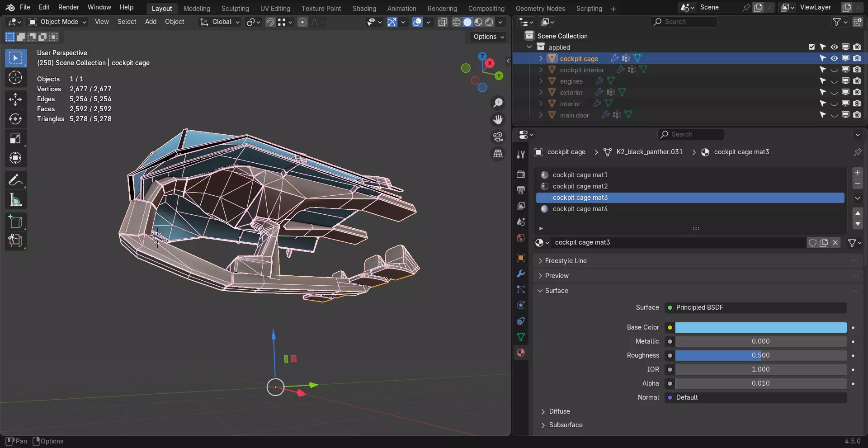Click the Normal Default field

756,397
